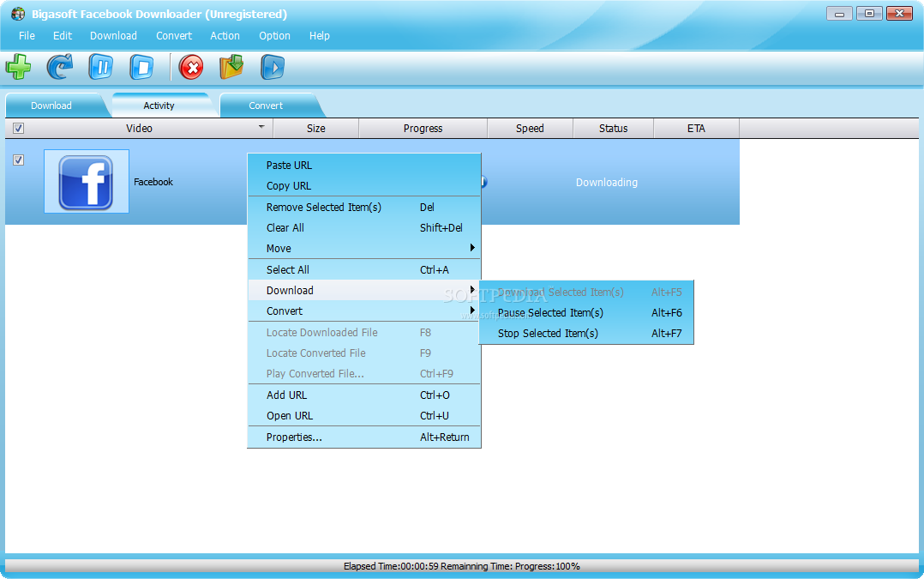Choose Copy URL from the context menu
Screen dimensions: 924x579
point(364,186)
